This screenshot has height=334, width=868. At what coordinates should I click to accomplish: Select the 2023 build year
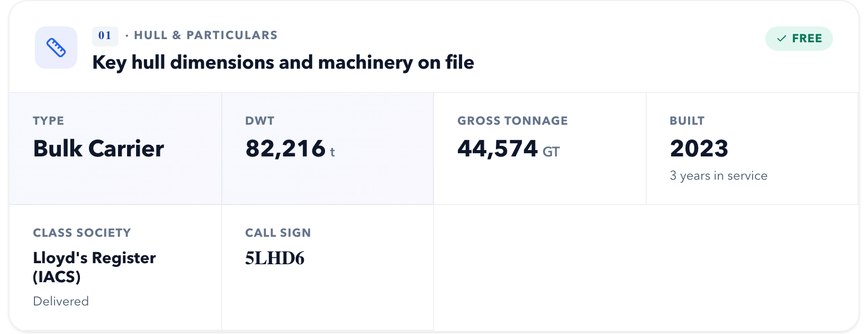tap(699, 149)
